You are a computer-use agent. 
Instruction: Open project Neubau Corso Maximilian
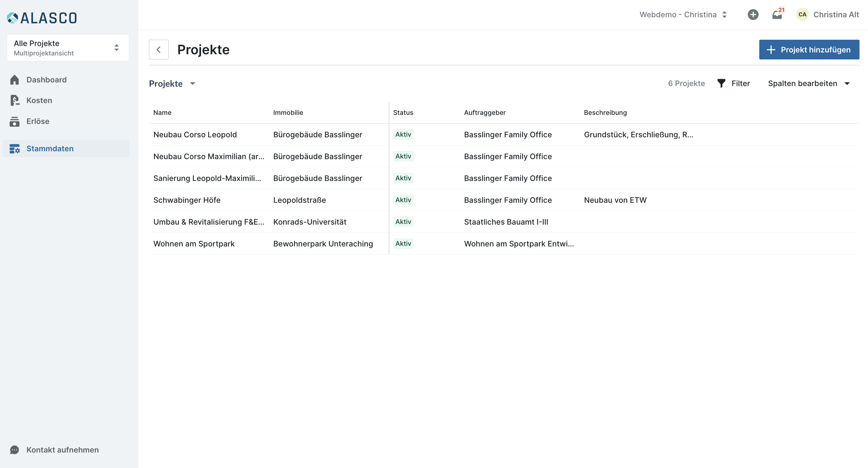click(209, 156)
